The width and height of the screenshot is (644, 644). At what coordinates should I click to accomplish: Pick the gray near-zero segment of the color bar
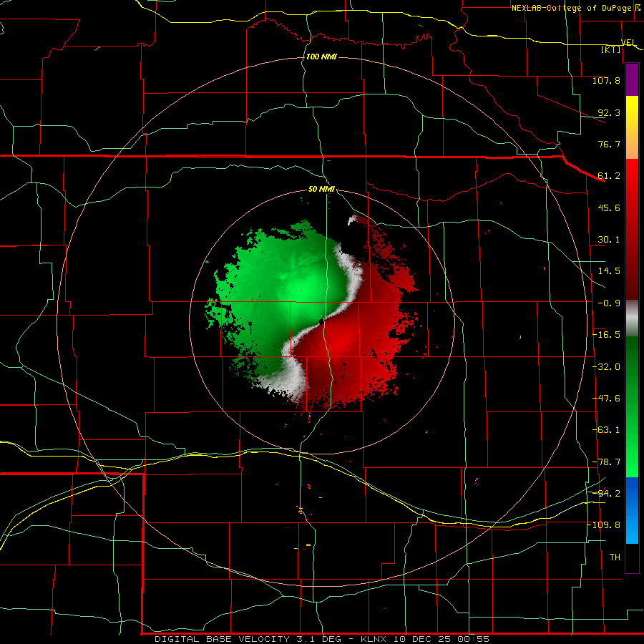(x=632, y=318)
